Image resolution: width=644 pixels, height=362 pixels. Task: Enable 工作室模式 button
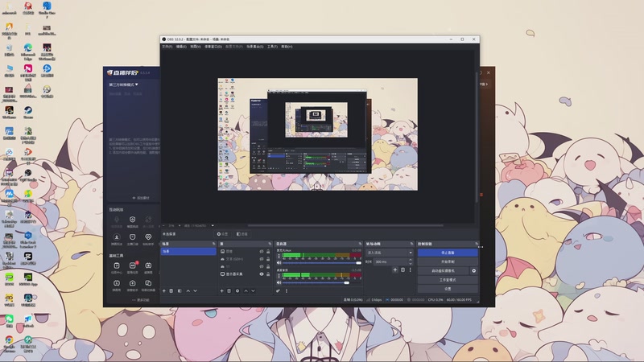448,280
